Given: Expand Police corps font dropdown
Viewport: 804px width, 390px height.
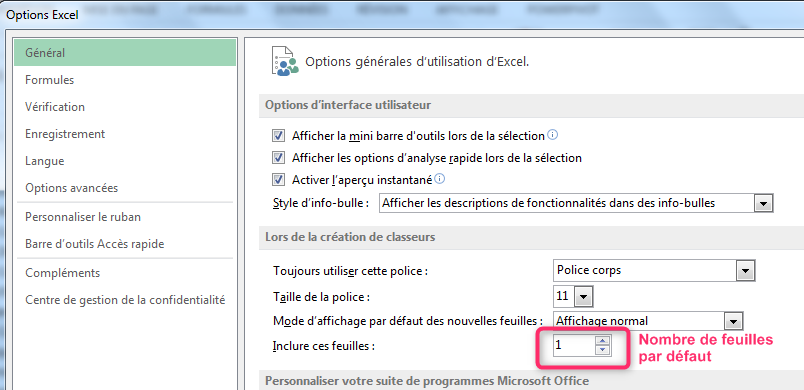Looking at the screenshot, I should click(745, 270).
